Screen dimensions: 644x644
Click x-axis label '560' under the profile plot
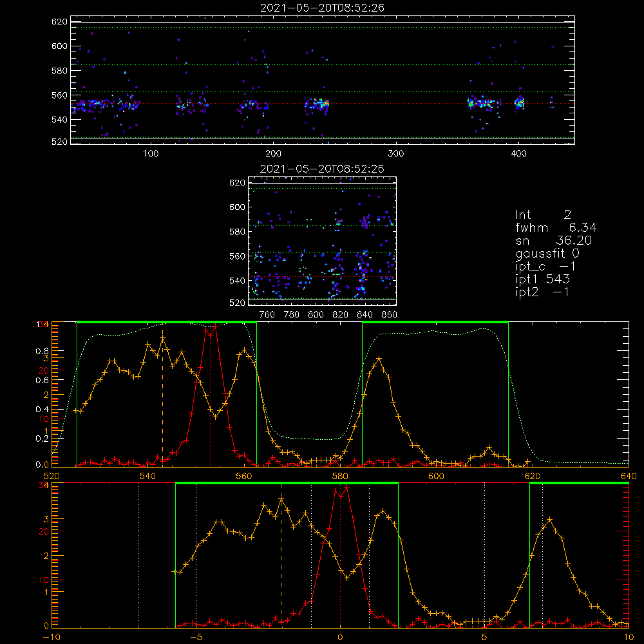(x=244, y=476)
